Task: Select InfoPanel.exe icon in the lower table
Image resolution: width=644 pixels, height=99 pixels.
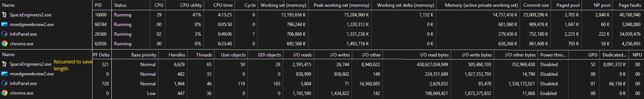Action: (x=4, y=83)
